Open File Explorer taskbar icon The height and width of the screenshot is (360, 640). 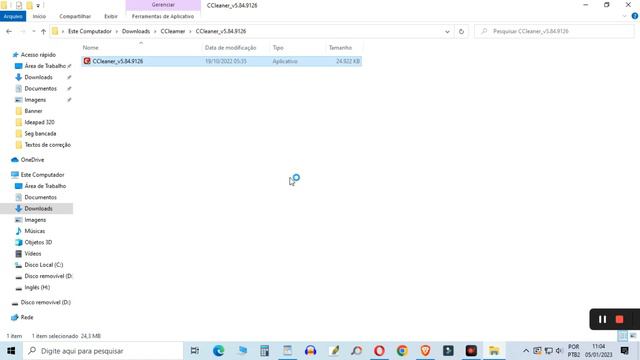(x=494, y=351)
